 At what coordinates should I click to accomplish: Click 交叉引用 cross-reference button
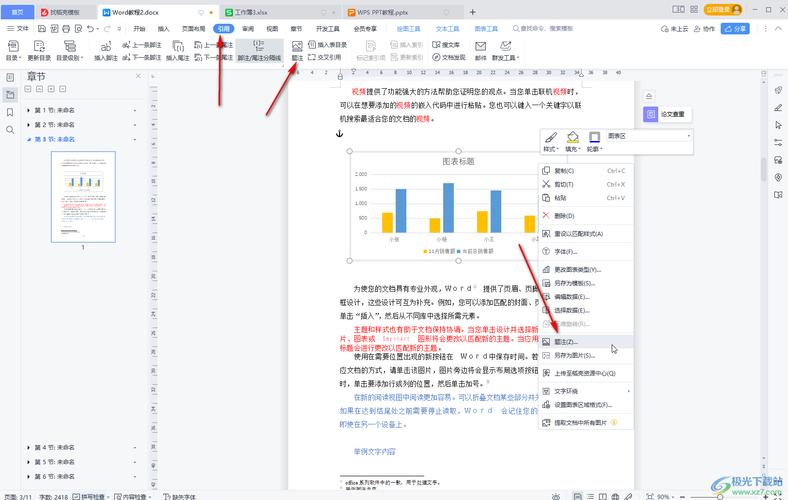pyautogui.click(x=325, y=57)
